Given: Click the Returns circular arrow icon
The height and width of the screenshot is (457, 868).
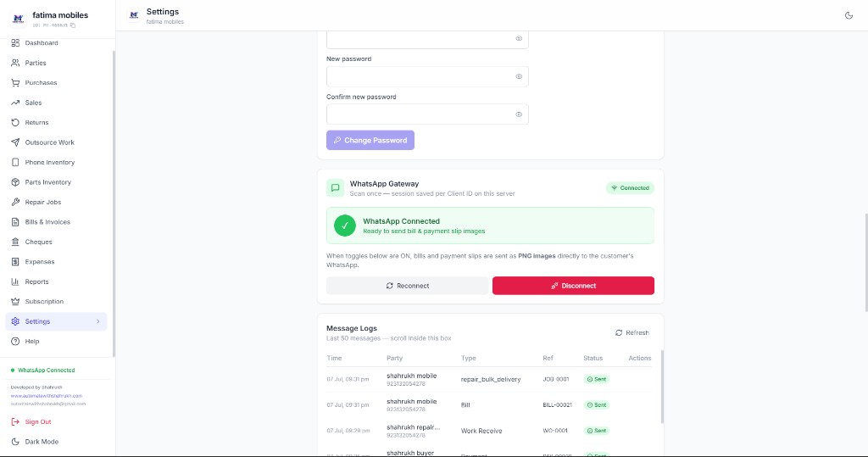Looking at the screenshot, I should click(15, 122).
